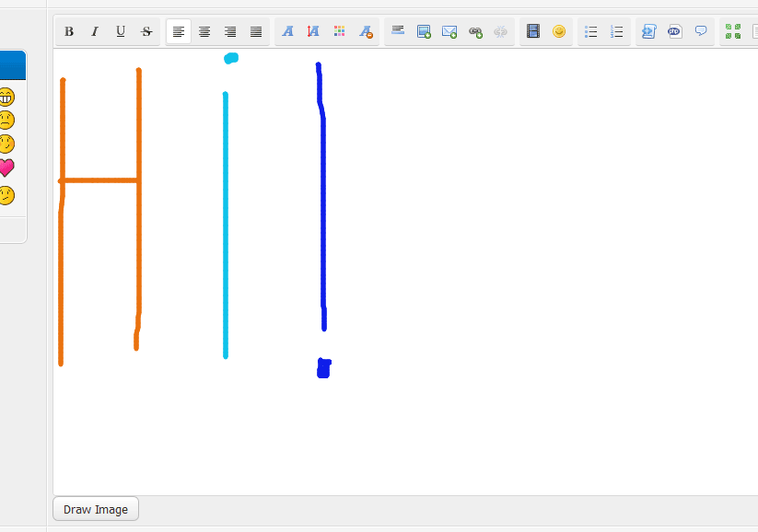
Task: Insert a bulleted list
Action: 591,31
